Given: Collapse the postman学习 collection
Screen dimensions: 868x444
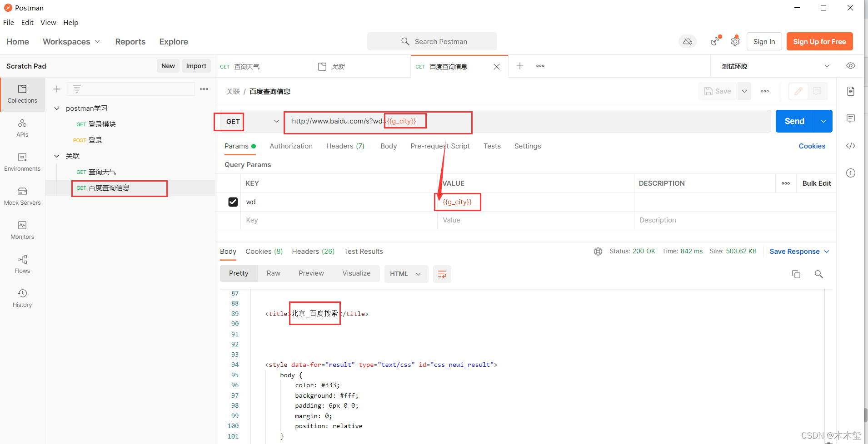Looking at the screenshot, I should [x=57, y=109].
